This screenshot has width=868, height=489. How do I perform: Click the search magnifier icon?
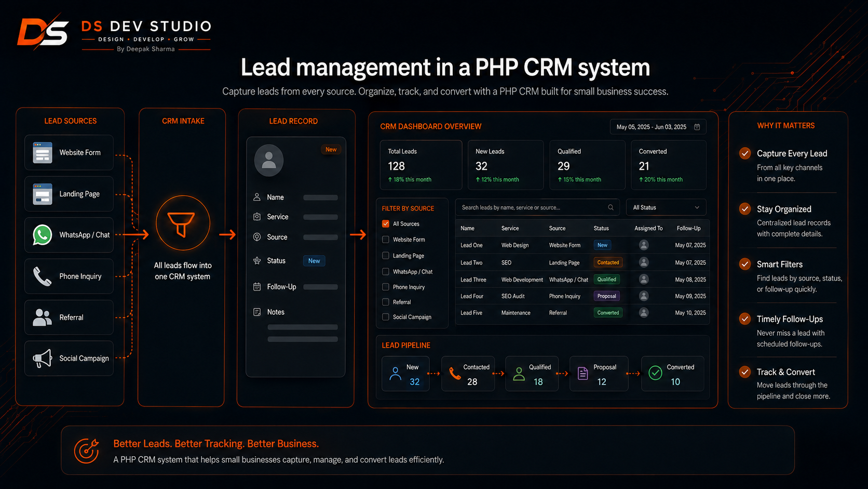click(611, 207)
